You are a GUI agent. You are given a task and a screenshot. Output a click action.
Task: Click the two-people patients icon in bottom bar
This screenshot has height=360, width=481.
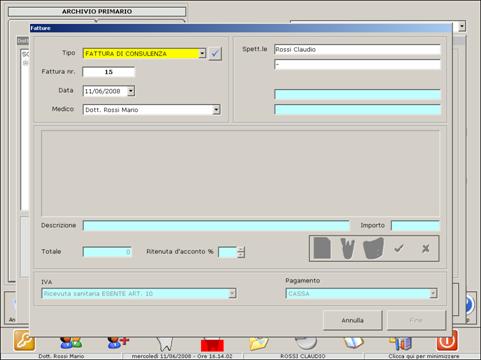click(71, 342)
